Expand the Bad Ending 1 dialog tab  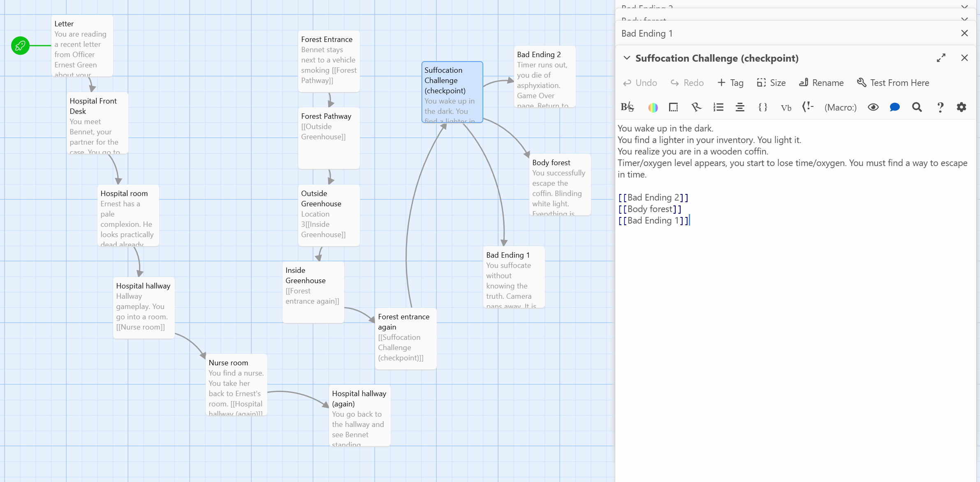pyautogui.click(x=647, y=33)
